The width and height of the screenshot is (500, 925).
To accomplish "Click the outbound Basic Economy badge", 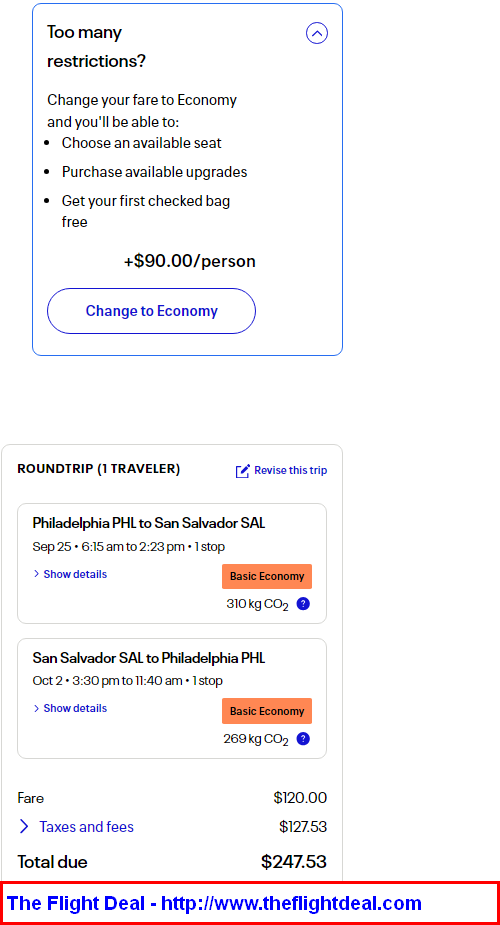I will point(267,576).
